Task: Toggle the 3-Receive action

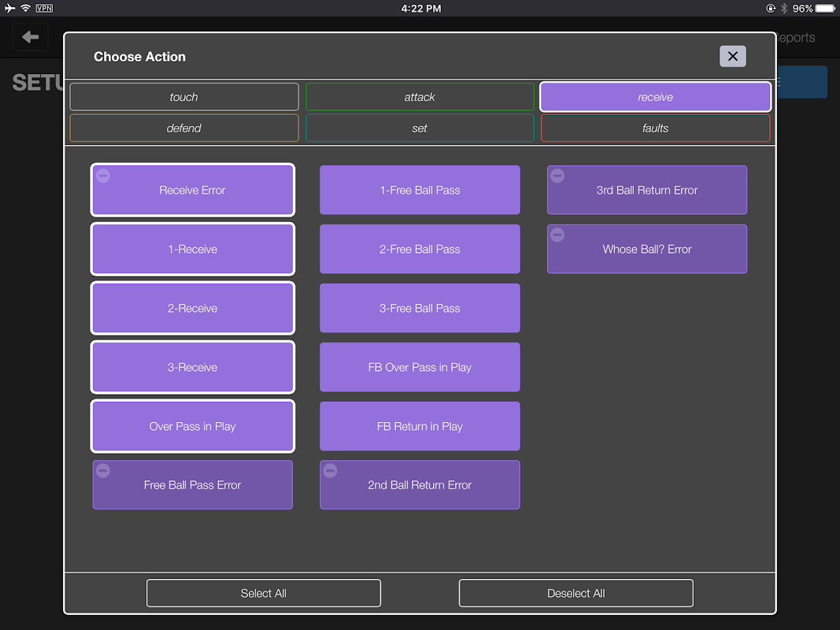Action: tap(192, 368)
